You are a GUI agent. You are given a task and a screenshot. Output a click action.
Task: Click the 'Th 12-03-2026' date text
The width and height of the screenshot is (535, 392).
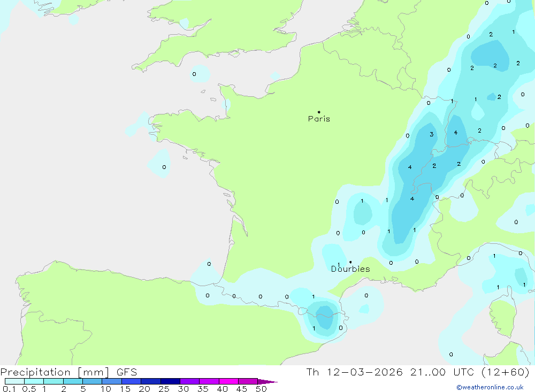point(354,372)
